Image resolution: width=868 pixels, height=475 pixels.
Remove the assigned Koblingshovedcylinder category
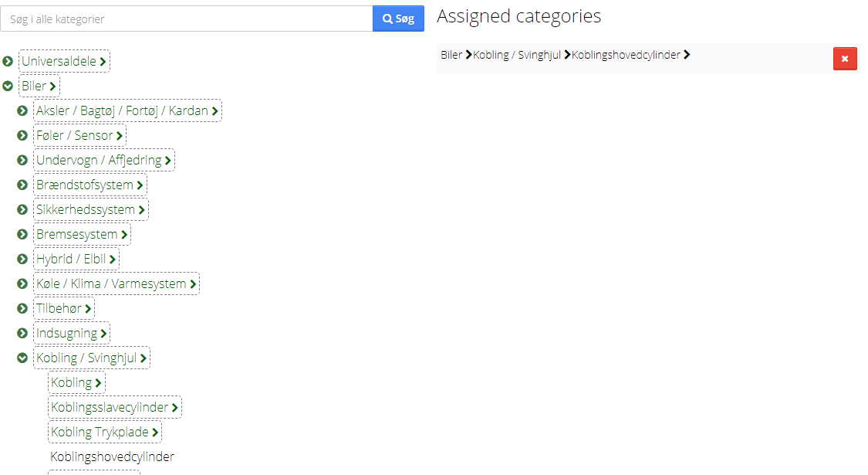pos(845,59)
